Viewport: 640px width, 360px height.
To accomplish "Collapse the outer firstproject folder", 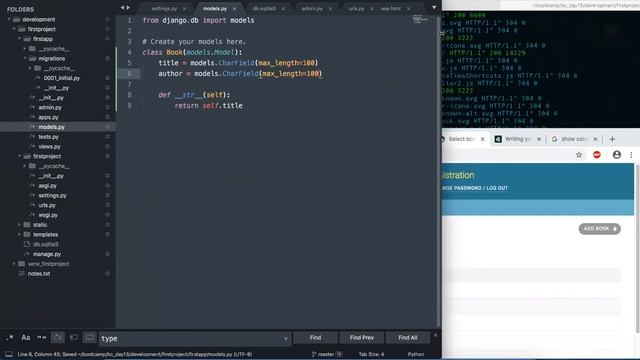I will point(14,29).
